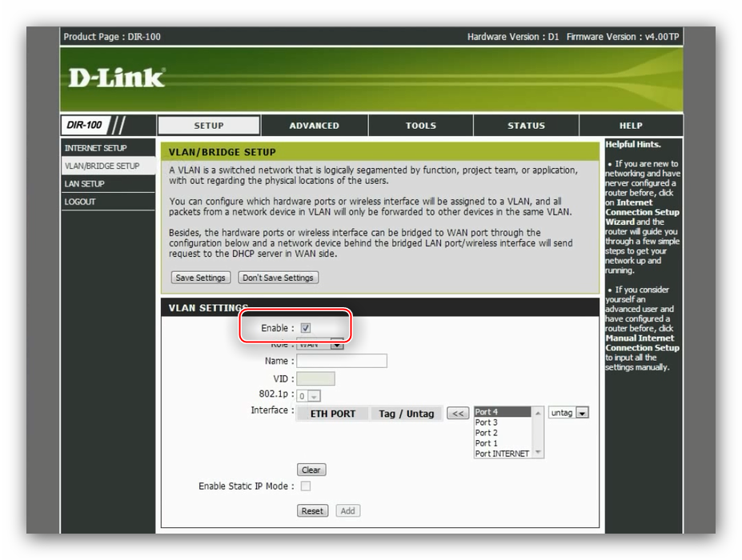Screen dimensions: 742x560
Task: Click the Reset button
Action: (x=312, y=511)
